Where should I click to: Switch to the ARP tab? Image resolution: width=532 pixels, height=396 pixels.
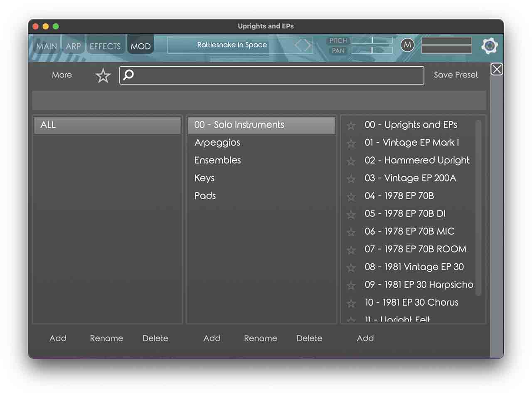[73, 46]
